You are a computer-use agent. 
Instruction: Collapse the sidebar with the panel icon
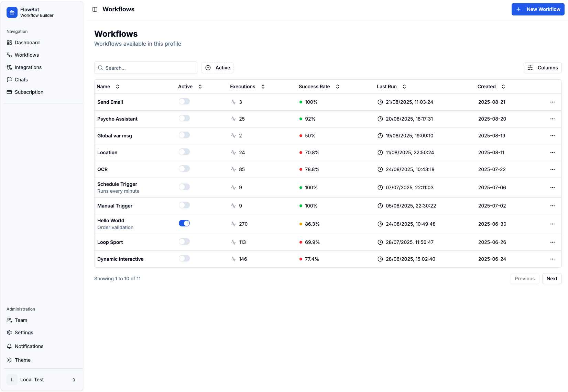95,9
